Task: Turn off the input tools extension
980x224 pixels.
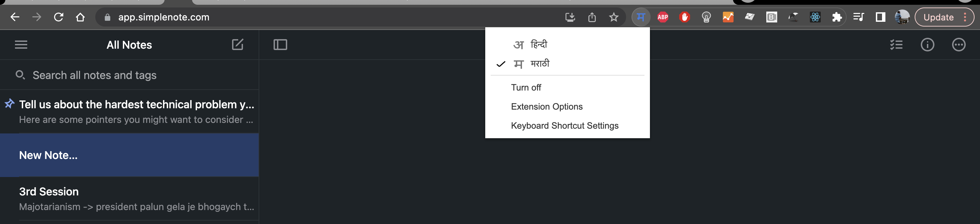Action: pyautogui.click(x=526, y=87)
